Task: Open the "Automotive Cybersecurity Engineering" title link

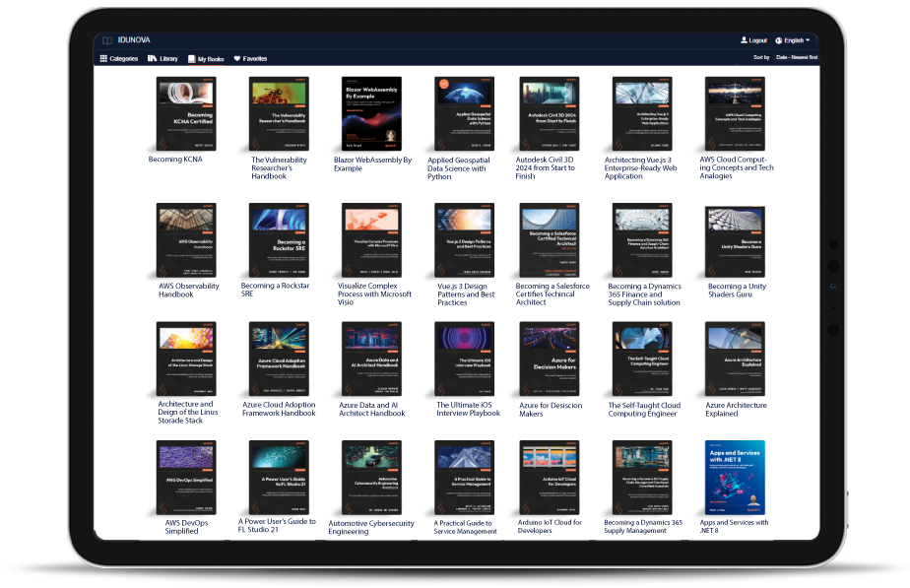Action: pos(371,527)
